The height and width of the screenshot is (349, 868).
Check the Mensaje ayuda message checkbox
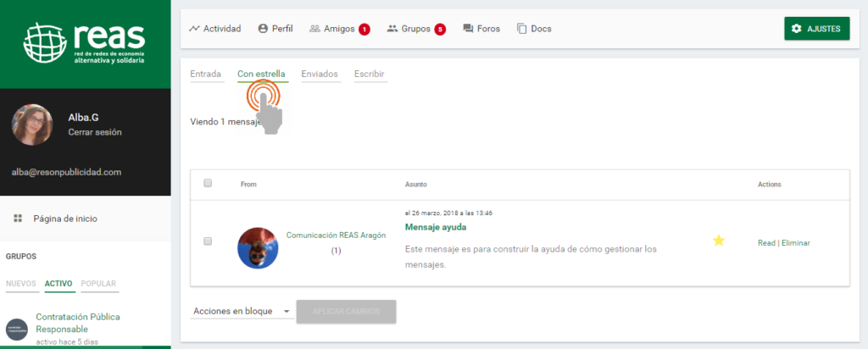(x=208, y=241)
